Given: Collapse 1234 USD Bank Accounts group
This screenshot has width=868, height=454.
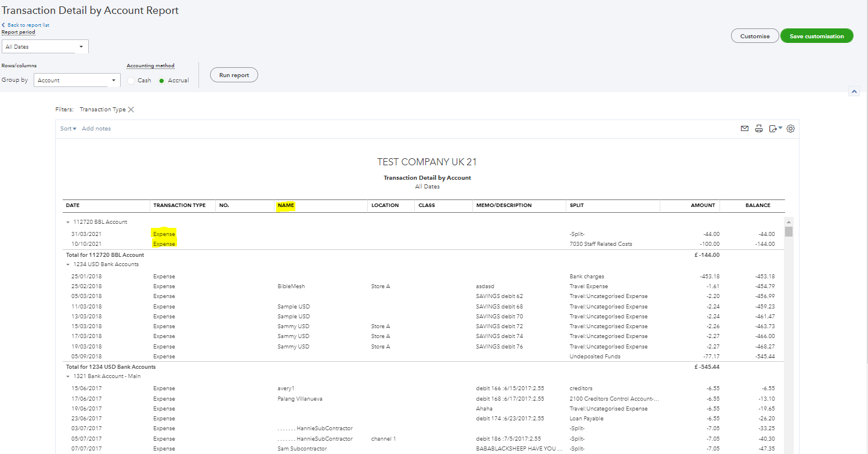Looking at the screenshot, I should pos(68,264).
